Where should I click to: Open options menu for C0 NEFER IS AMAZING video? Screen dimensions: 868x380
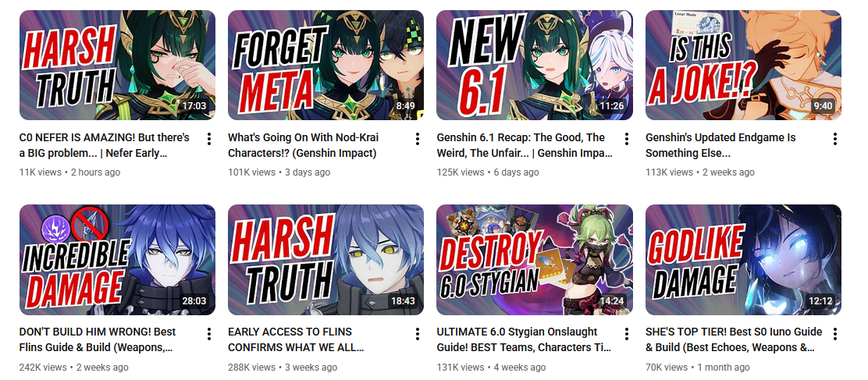pos(208,139)
